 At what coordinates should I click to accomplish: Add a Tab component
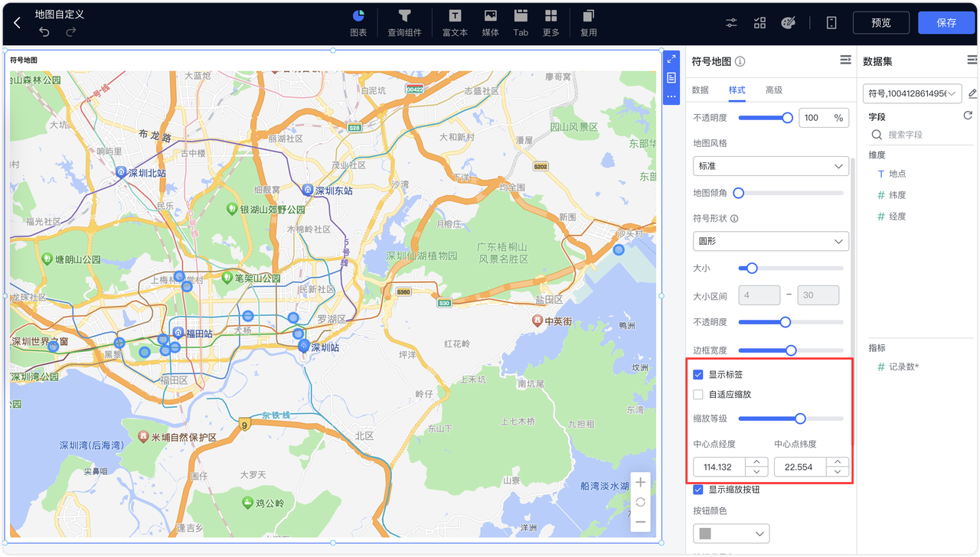point(521,23)
